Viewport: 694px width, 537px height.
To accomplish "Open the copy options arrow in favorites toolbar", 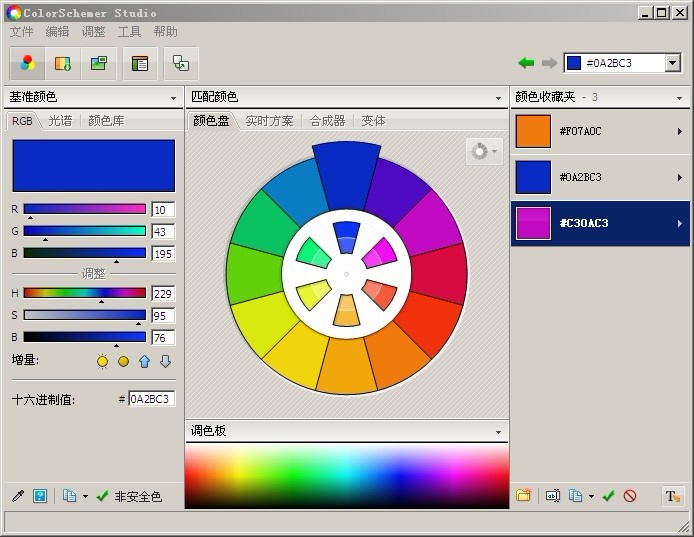I will click(591, 496).
